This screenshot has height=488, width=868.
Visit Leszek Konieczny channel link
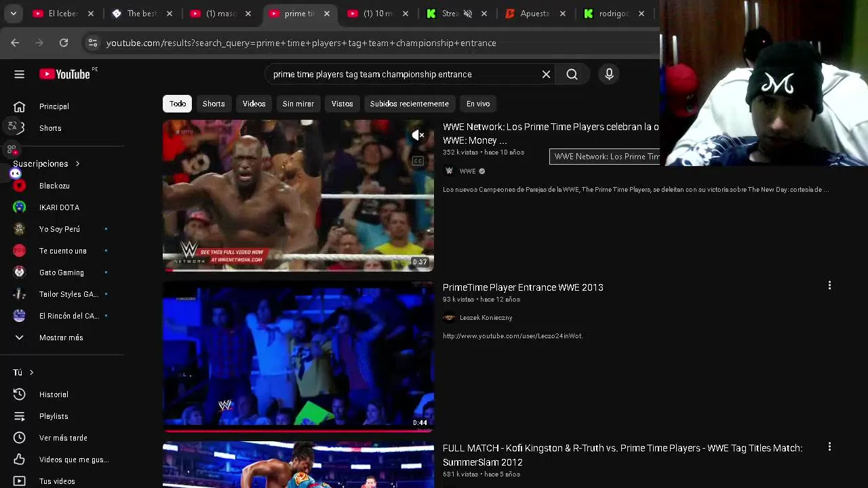486,318
